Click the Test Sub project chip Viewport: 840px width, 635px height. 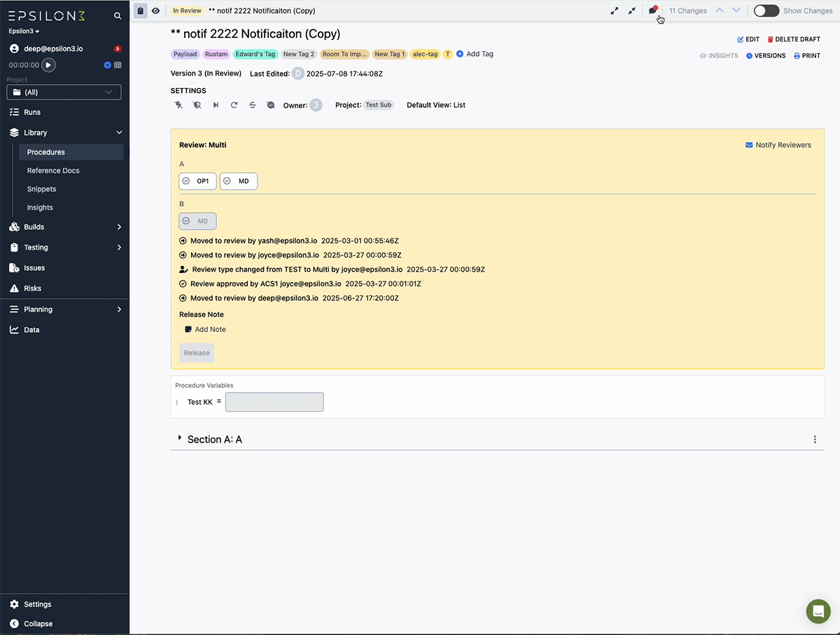(379, 105)
